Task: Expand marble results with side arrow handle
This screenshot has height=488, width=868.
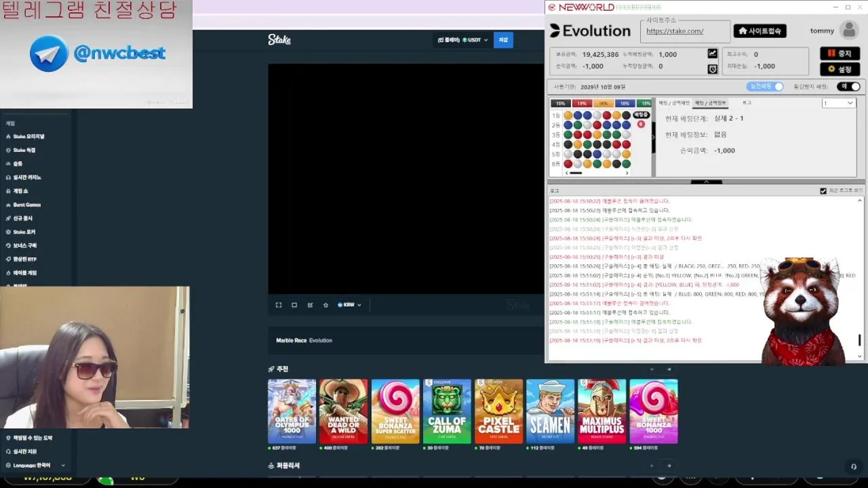Action: pos(653,137)
